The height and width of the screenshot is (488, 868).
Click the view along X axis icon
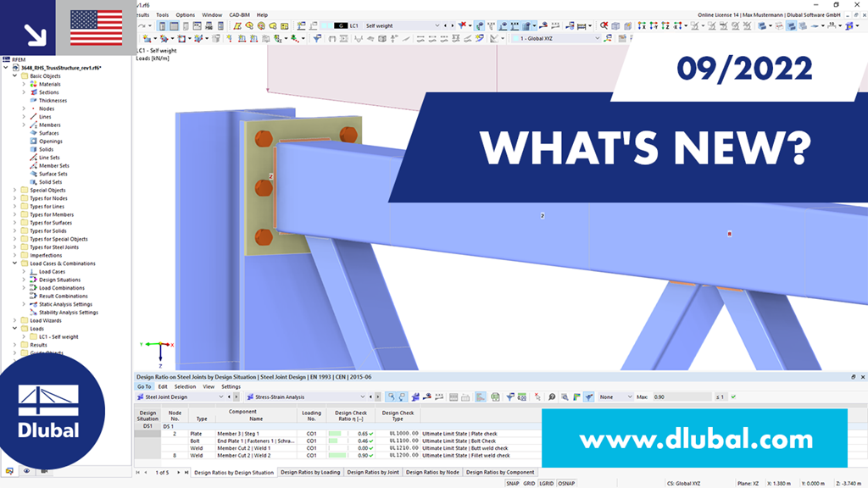642,25
